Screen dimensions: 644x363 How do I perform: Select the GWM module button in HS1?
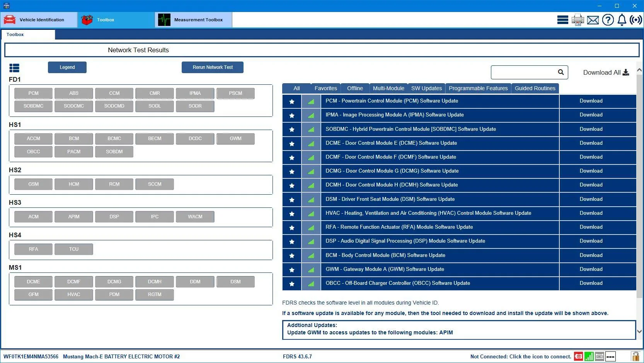(235, 139)
